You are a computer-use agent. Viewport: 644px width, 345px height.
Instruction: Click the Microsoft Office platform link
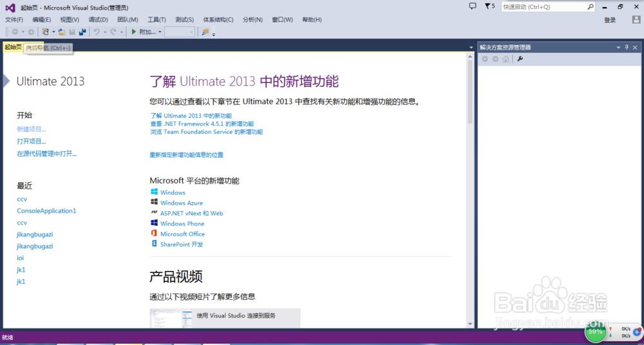pos(183,234)
